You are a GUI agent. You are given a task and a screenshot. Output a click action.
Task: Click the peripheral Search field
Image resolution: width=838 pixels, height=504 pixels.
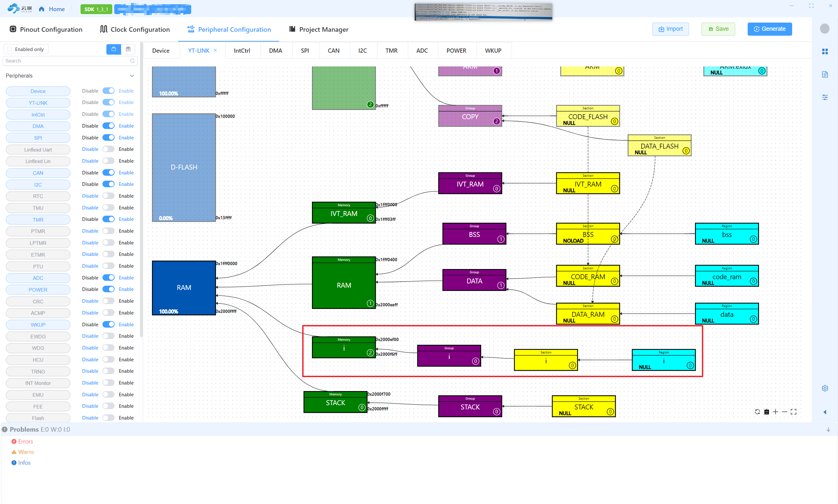tap(70, 61)
